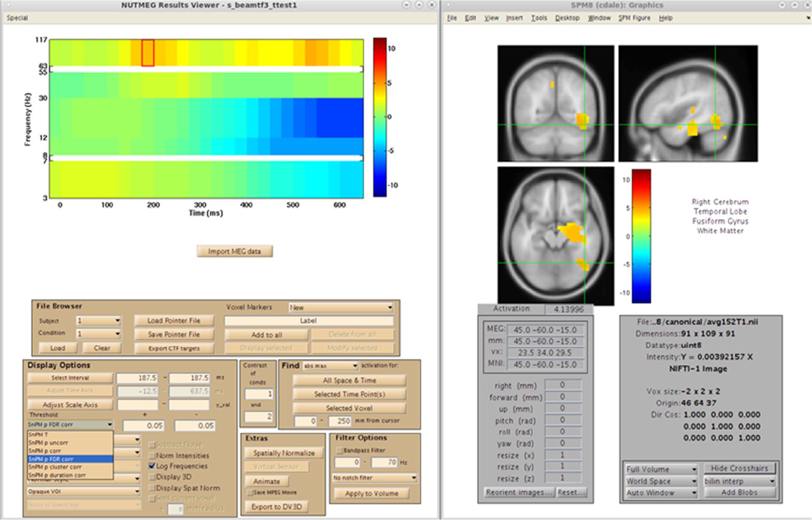Click the MNI coordinates field

pyautogui.click(x=545, y=365)
